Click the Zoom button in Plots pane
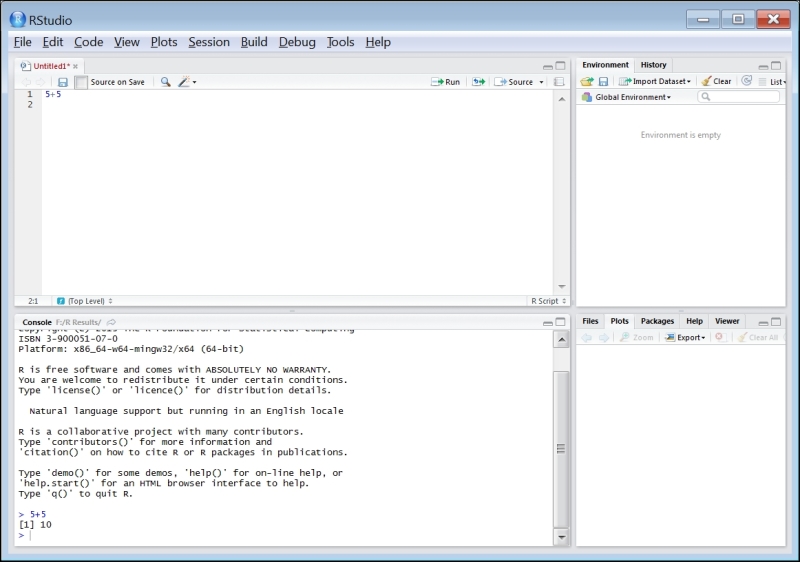The width and height of the screenshot is (800, 562). (636, 338)
